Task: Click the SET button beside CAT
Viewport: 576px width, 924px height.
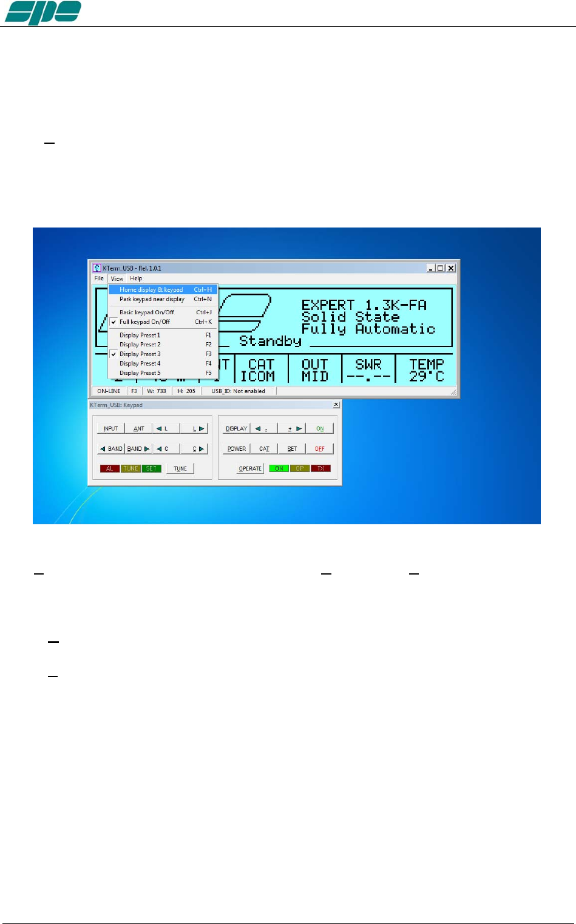Action: click(x=292, y=449)
